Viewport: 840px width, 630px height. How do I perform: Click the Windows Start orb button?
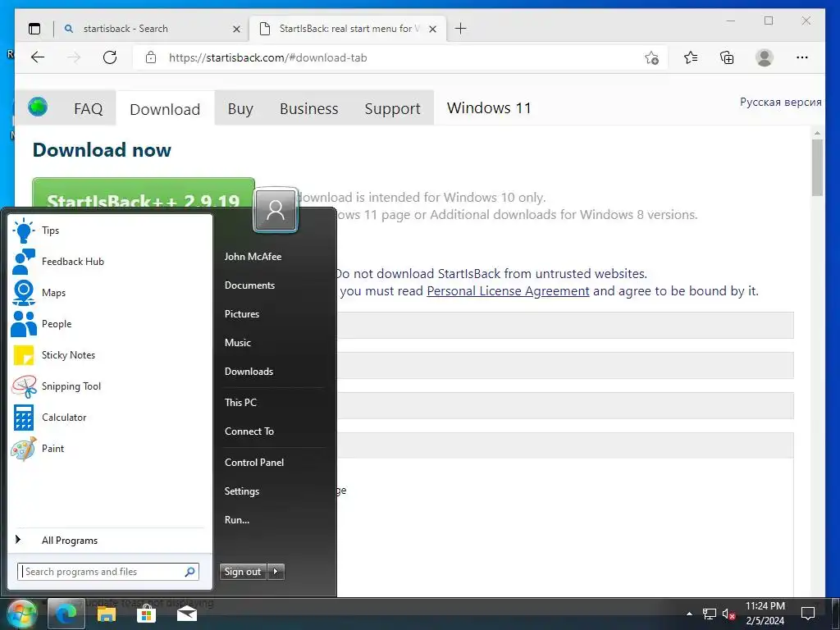pos(21,614)
